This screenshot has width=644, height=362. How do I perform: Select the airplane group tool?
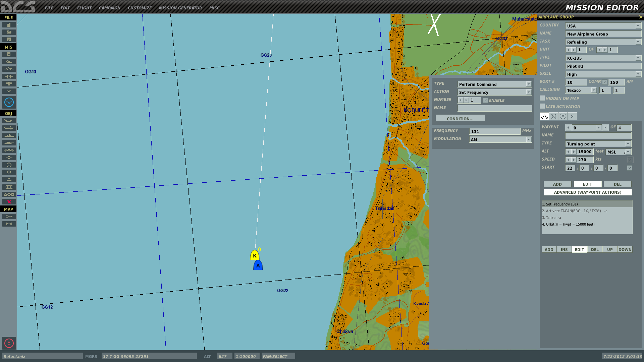tap(9, 121)
